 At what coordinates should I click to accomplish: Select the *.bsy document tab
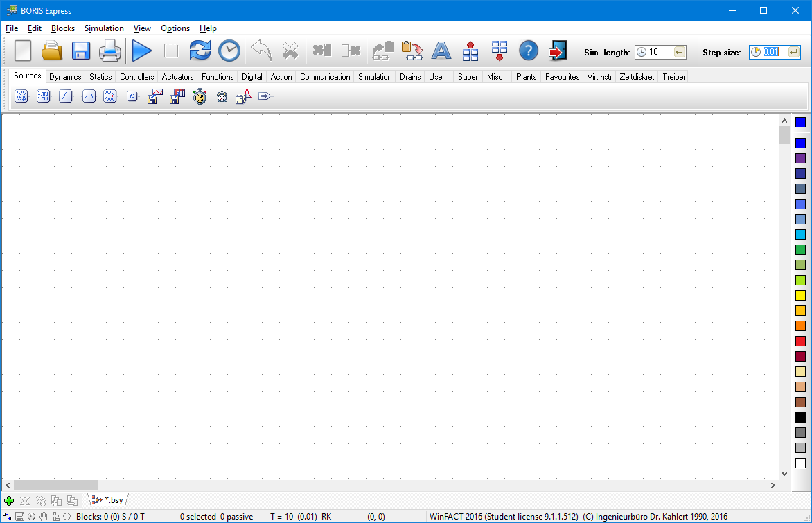tap(107, 500)
